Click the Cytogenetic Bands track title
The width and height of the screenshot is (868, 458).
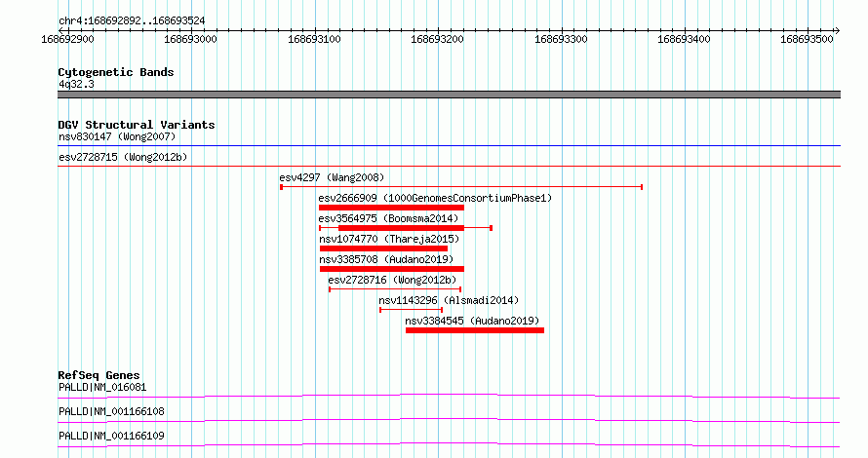coord(116,72)
